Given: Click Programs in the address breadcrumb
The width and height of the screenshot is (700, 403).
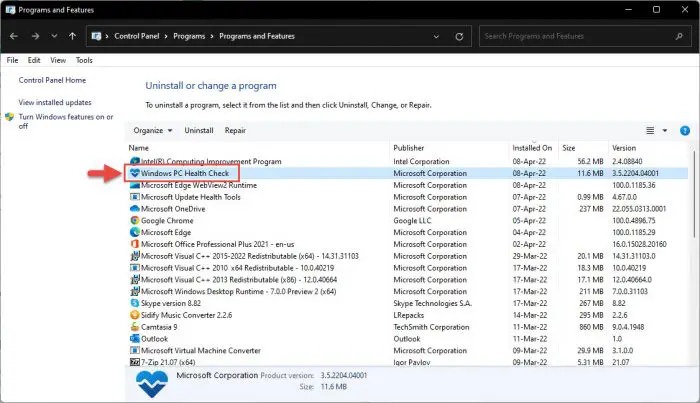Looking at the screenshot, I should (x=189, y=36).
